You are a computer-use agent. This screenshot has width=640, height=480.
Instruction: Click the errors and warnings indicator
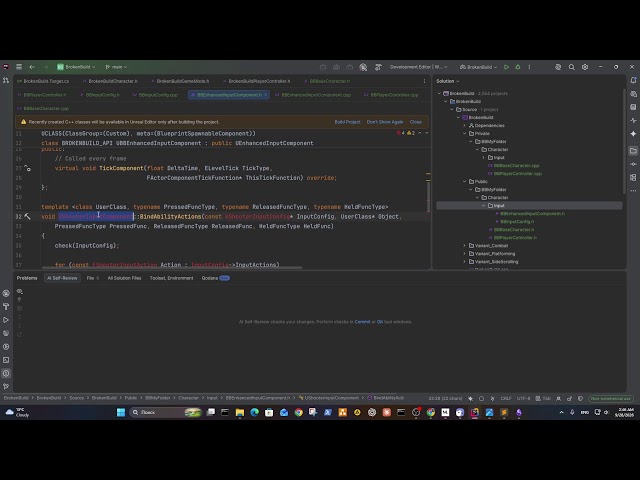pyautogui.click(x=406, y=133)
